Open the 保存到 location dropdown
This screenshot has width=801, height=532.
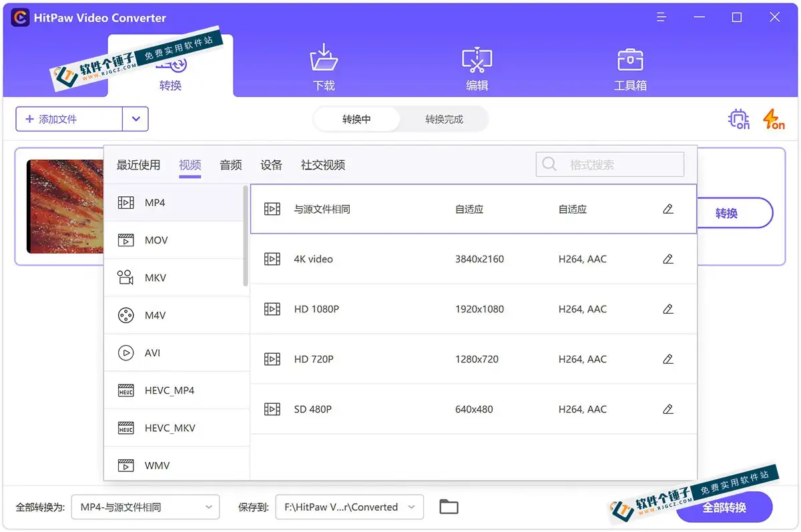(349, 507)
